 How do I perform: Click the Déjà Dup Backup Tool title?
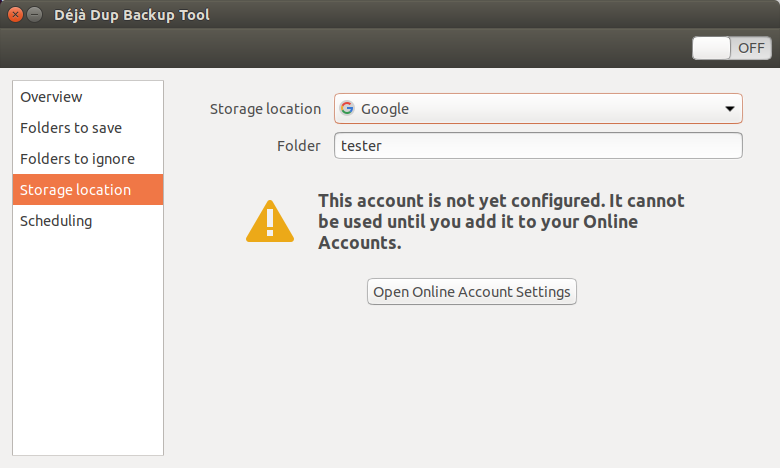(x=132, y=15)
